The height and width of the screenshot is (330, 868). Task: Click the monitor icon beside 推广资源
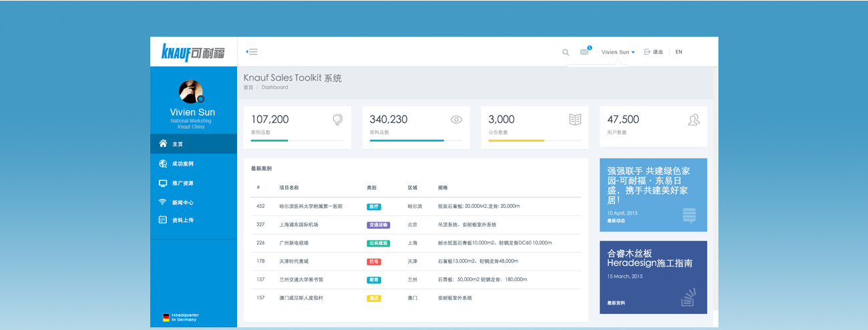point(163,183)
